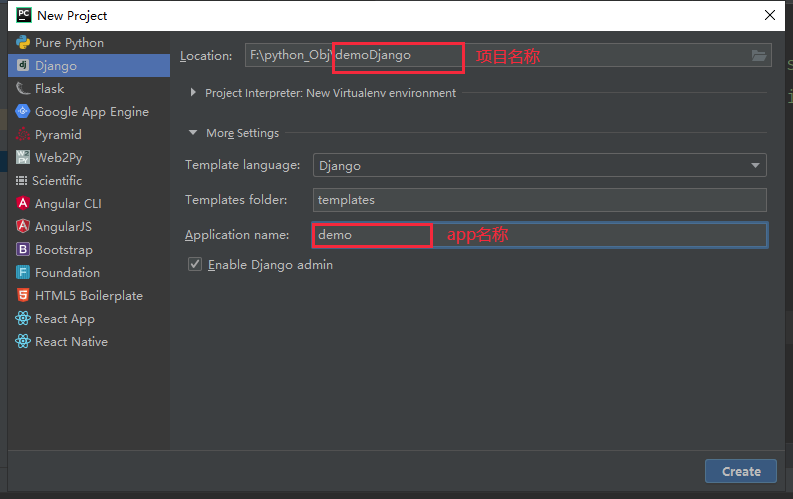Choose the Flask project type label
Screen dimensions: 793x499
50,88
